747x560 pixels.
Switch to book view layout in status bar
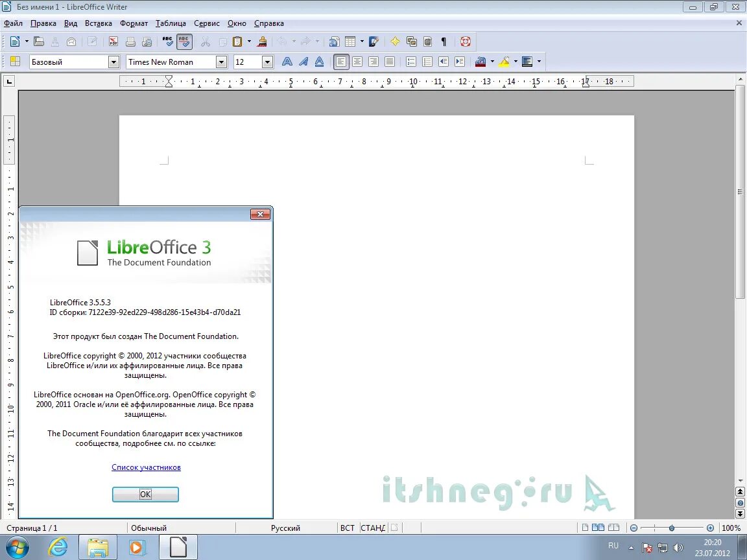click(614, 527)
